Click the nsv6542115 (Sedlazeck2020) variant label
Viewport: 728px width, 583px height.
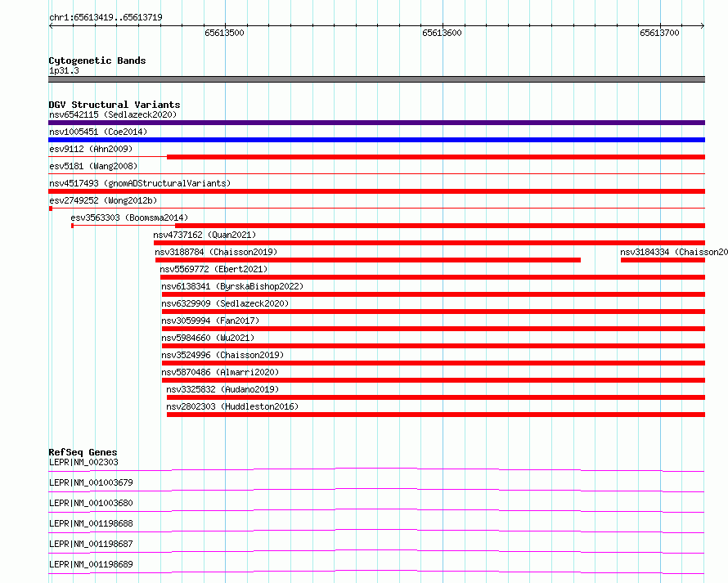[113, 114]
